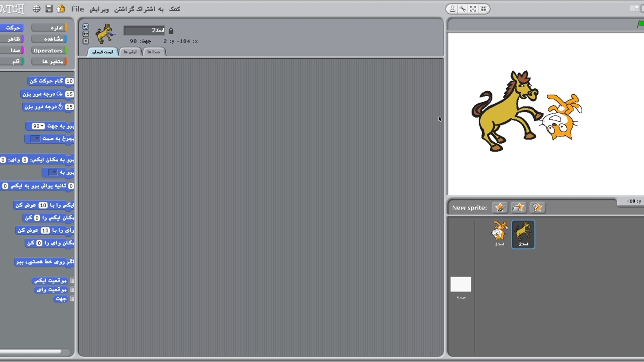Viewport: 644px width, 362px height.
Task: Select the stamp duplicate tool
Action: click(452, 9)
